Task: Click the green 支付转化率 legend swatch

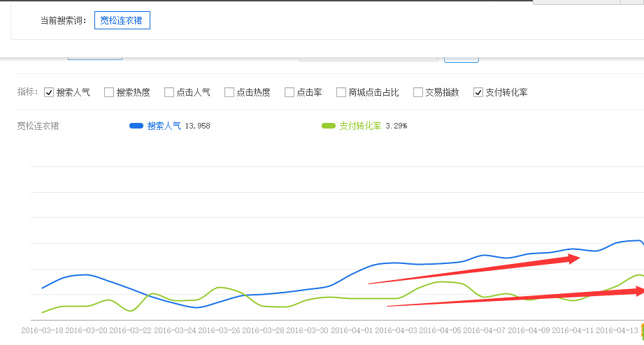Action: coord(329,126)
